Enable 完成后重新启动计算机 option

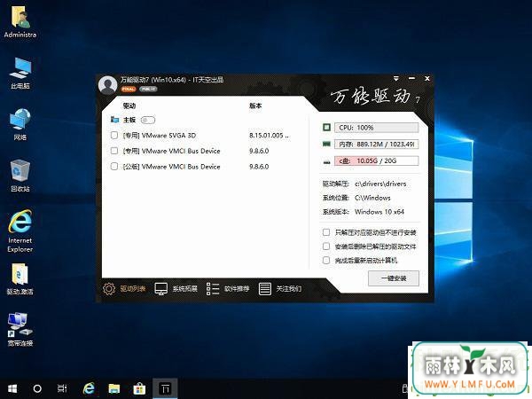click(326, 260)
